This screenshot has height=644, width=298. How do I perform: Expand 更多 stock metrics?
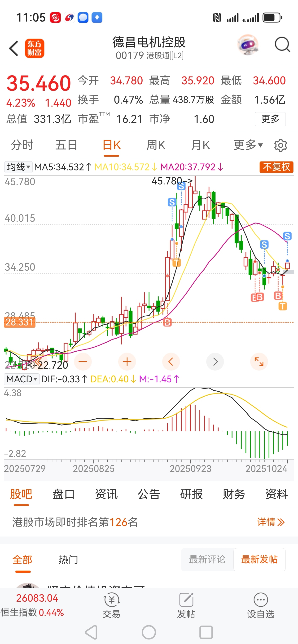click(x=270, y=119)
